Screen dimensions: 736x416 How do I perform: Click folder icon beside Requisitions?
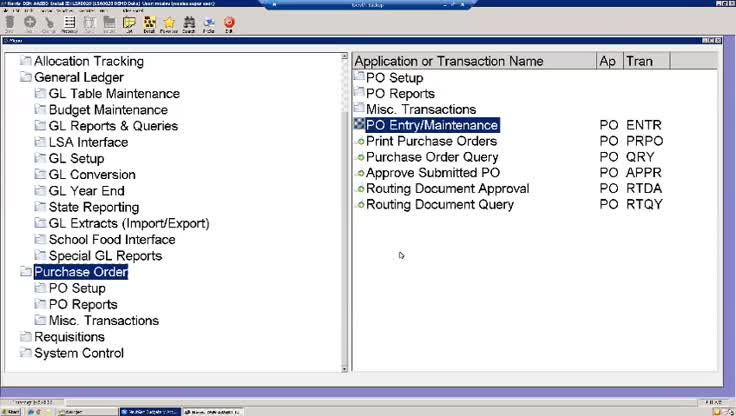tap(26, 336)
